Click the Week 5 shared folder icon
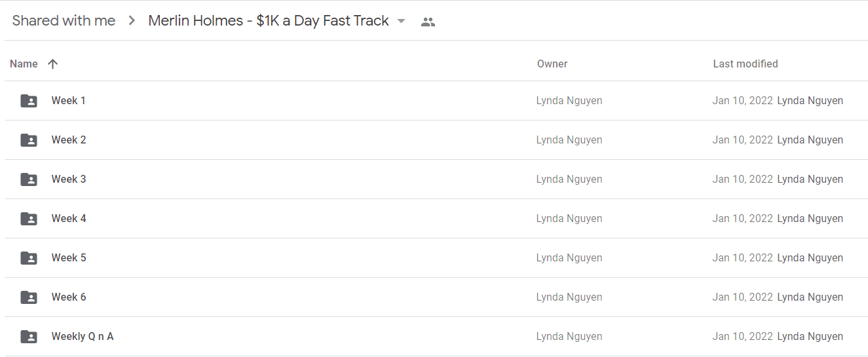Image resolution: width=868 pixels, height=357 pixels. tap(29, 258)
